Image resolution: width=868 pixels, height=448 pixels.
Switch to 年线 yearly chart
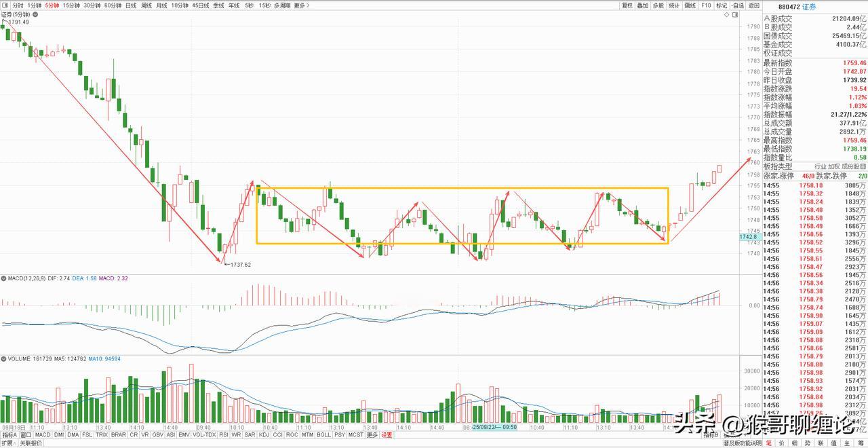coord(234,5)
